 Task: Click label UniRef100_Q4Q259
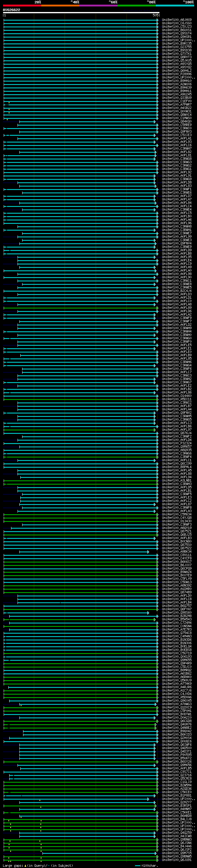pyautogui.click(x=177, y=833)
